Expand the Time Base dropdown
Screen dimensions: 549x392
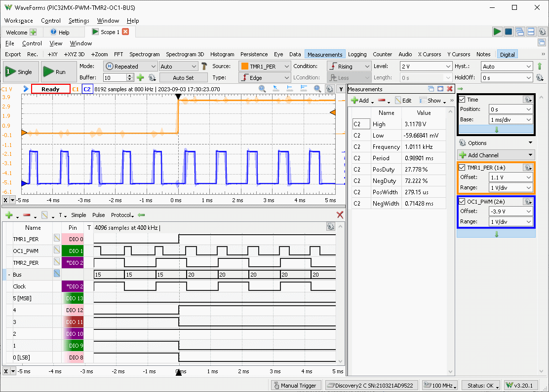[529, 120]
